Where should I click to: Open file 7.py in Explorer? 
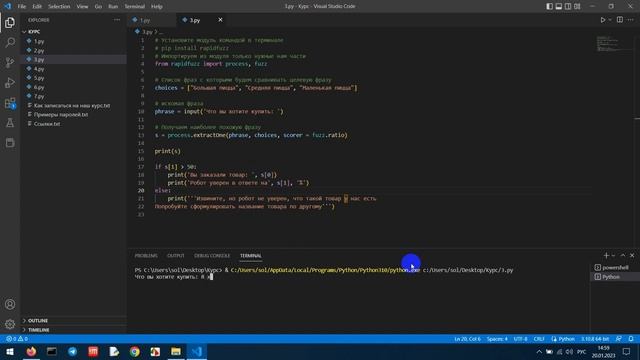pos(74,96)
